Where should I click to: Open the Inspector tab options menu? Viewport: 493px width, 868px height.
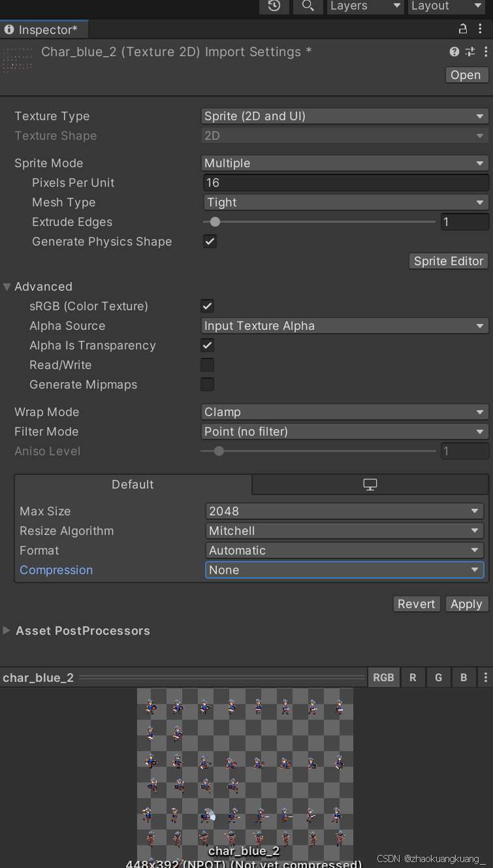[x=482, y=29]
